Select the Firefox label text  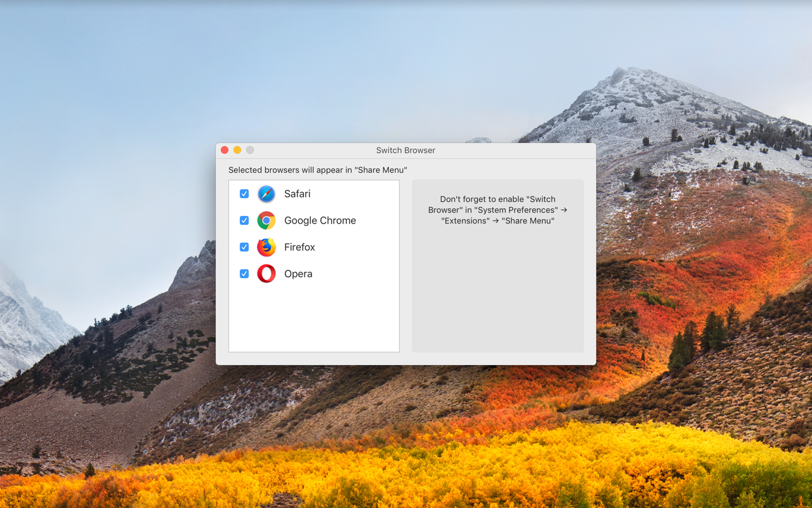pos(299,247)
